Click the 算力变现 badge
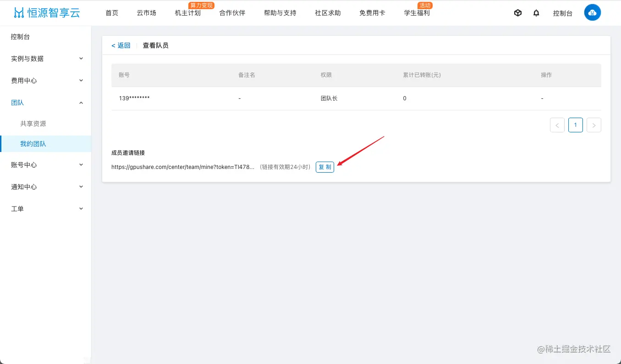The width and height of the screenshot is (621, 364). (202, 5)
